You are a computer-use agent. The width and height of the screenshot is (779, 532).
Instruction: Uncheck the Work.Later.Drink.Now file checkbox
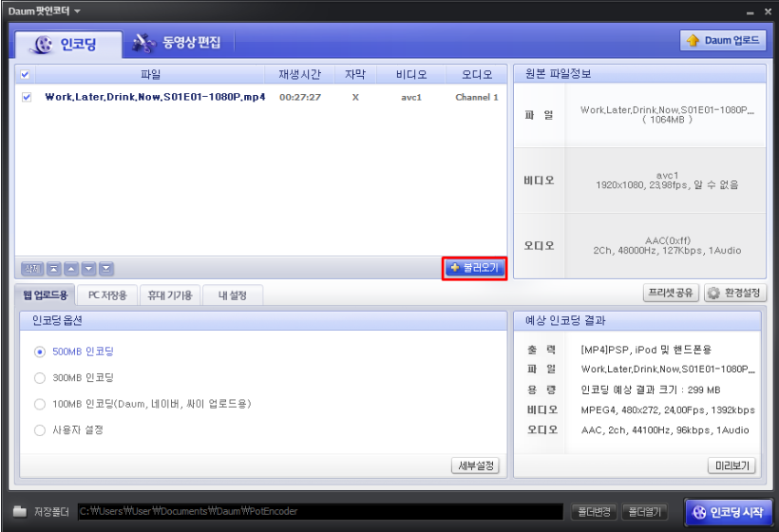[x=27, y=97]
